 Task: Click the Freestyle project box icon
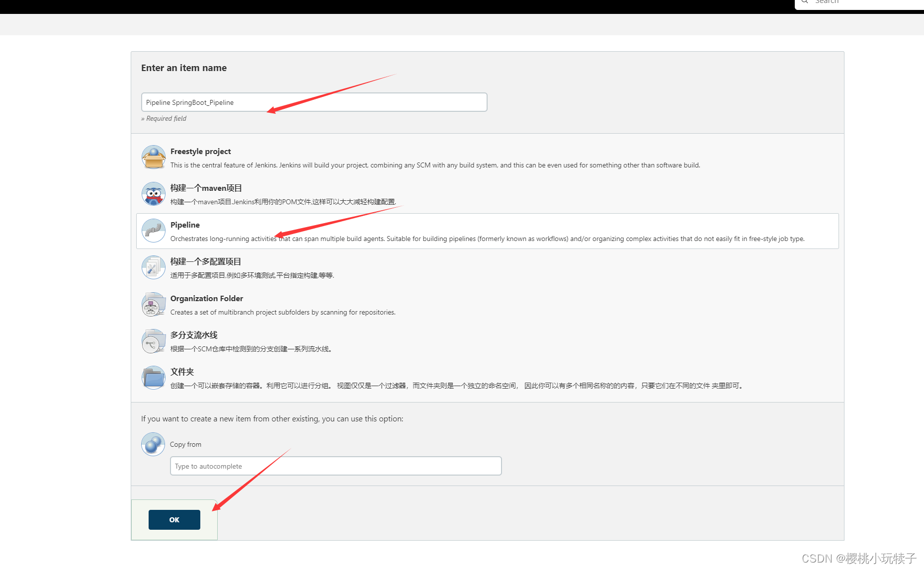pos(154,157)
